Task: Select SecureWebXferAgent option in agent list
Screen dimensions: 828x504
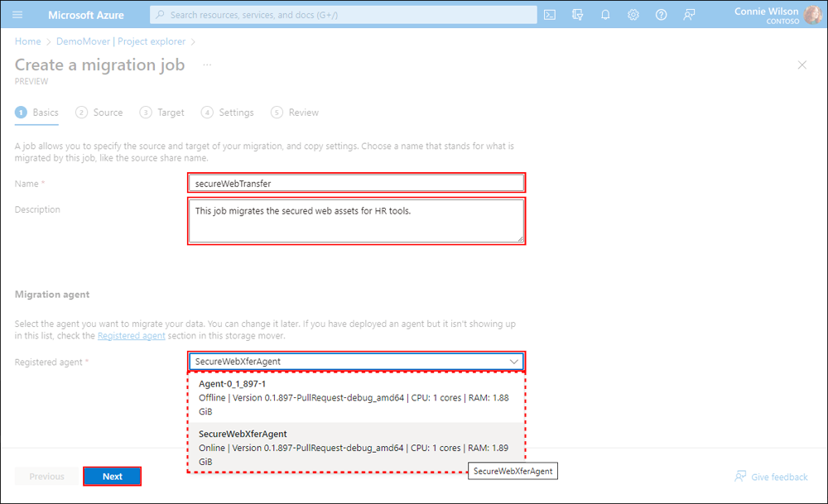Action: coord(356,448)
